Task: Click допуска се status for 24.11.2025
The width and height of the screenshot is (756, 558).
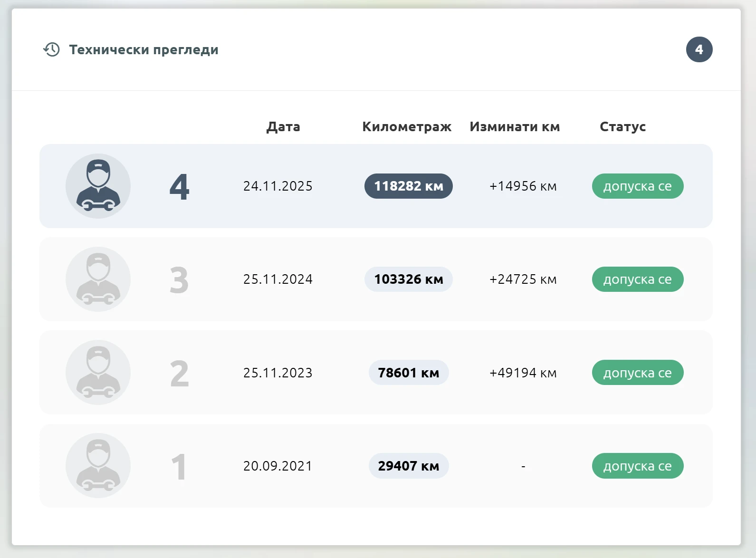Action: (x=638, y=186)
